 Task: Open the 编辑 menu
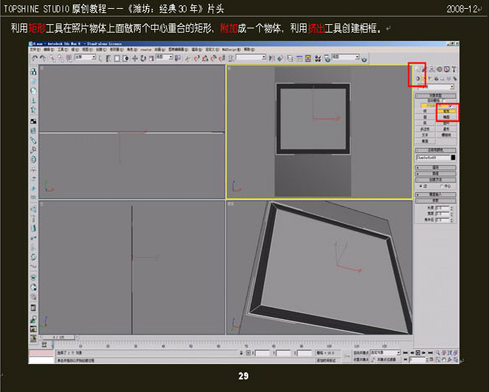pos(49,50)
